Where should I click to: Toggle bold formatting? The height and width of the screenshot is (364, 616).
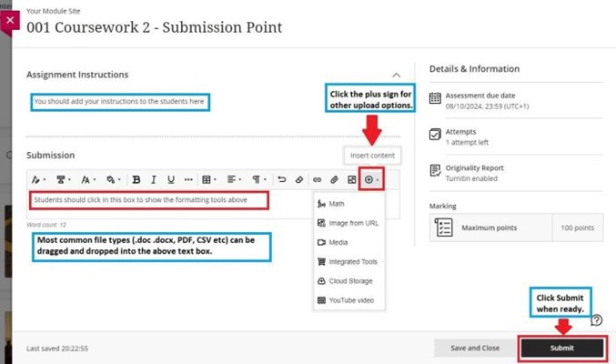[136, 179]
